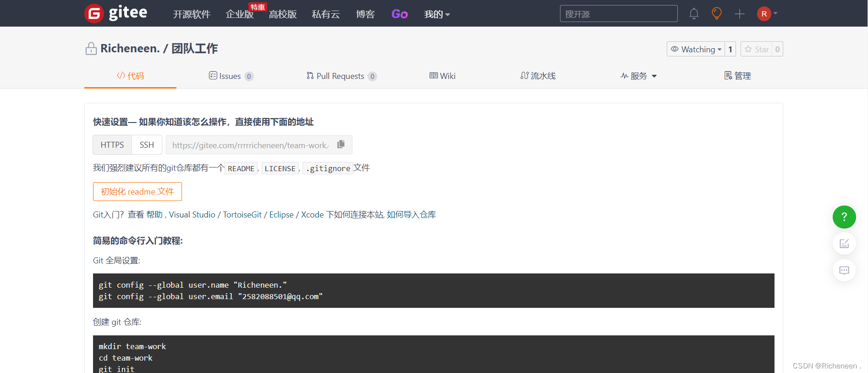This screenshot has width=868, height=373.
Task: Open the 管理 tab
Action: point(737,76)
